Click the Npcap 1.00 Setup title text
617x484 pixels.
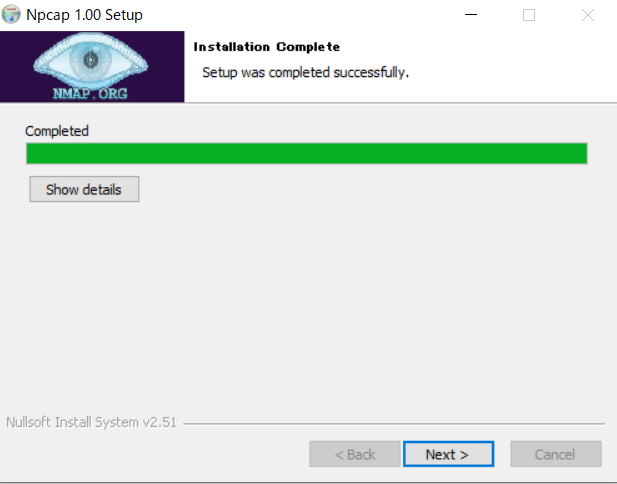84,15
